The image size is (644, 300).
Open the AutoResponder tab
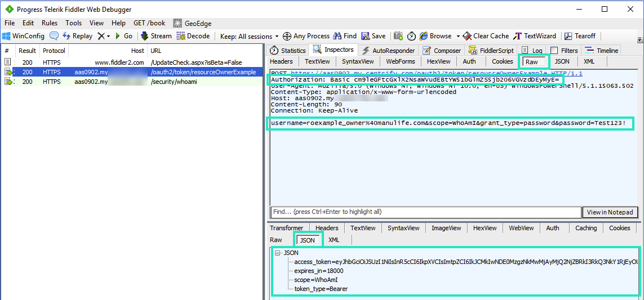(x=388, y=51)
